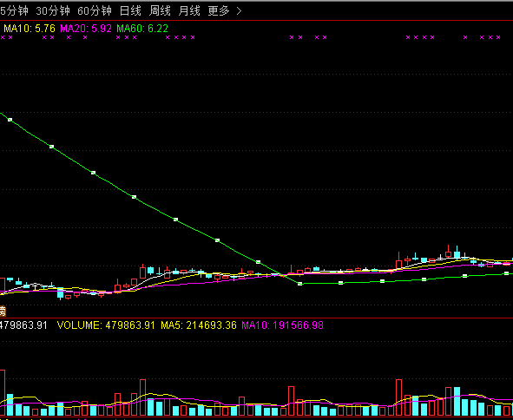Click the tallest red volume bar at the far left
This screenshot has height=420, width=513.
tap(3, 392)
